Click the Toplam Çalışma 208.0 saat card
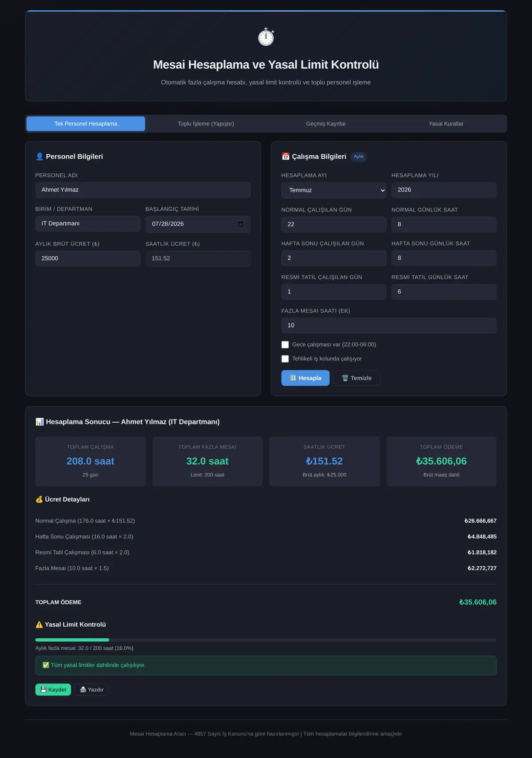 (x=90, y=461)
